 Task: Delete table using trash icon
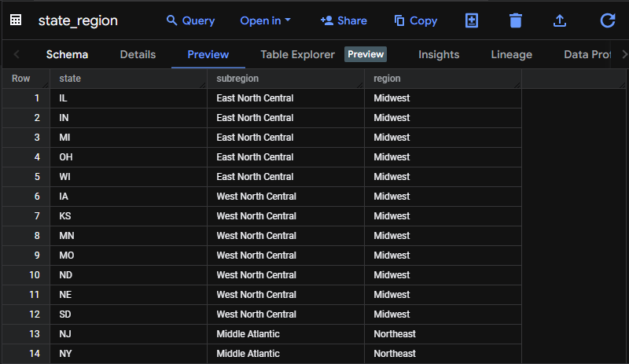click(516, 20)
